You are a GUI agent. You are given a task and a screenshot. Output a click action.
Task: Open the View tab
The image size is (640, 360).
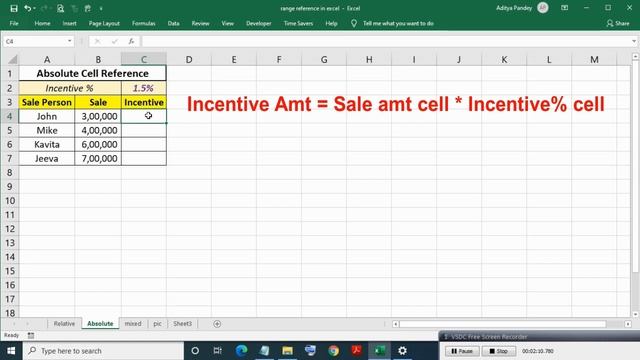click(228, 24)
